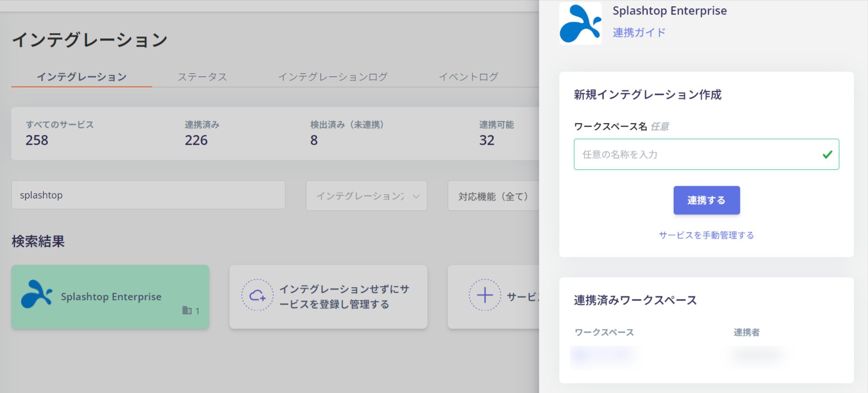Click the 連携済みワークスペース heading
The height and width of the screenshot is (393, 868).
point(635,300)
